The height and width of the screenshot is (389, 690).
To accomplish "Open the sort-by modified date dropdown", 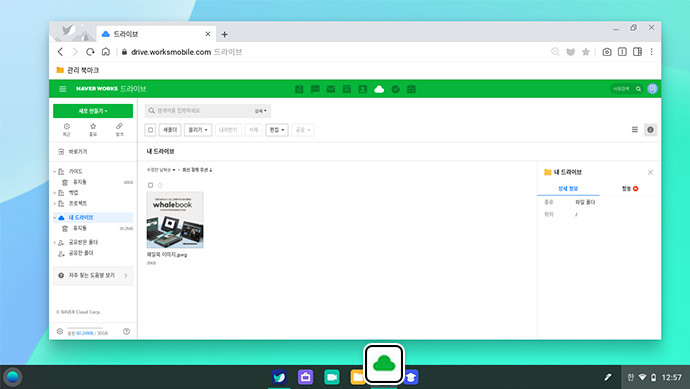I will pyautogui.click(x=161, y=170).
